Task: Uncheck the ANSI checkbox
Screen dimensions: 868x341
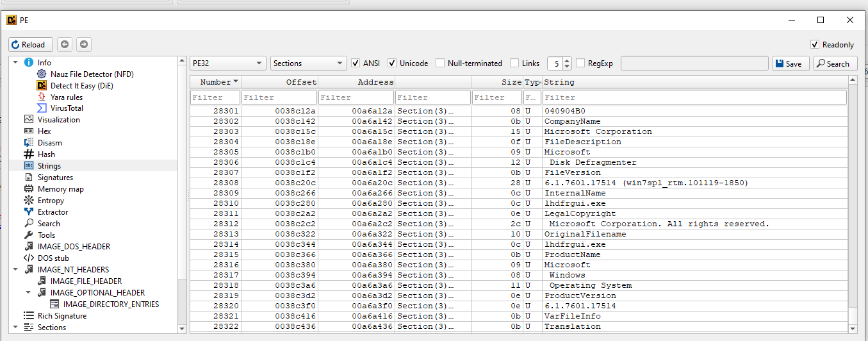Action: [x=356, y=63]
